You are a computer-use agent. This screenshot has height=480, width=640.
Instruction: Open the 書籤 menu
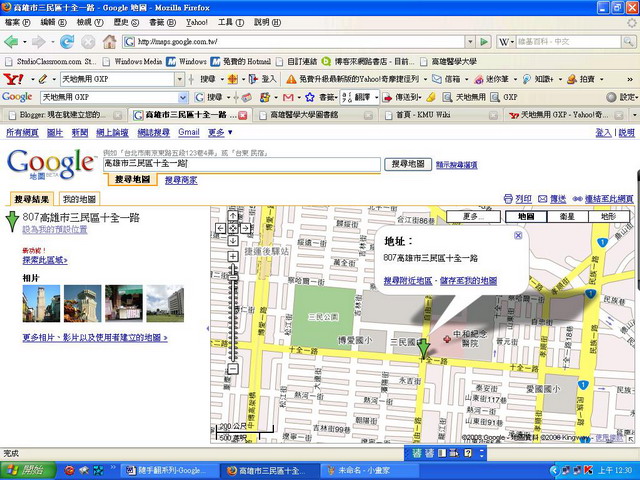[x=162, y=22]
